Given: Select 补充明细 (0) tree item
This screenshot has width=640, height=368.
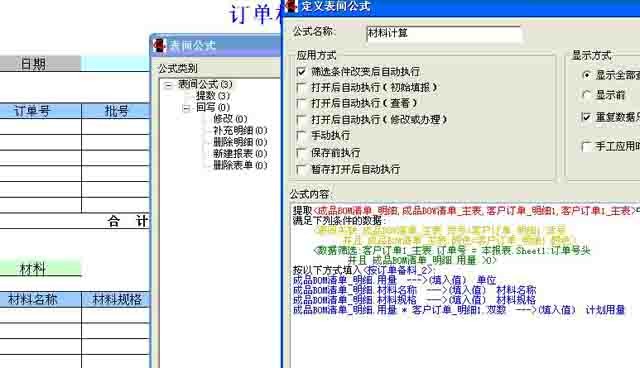Looking at the screenshot, I should tap(240, 131).
